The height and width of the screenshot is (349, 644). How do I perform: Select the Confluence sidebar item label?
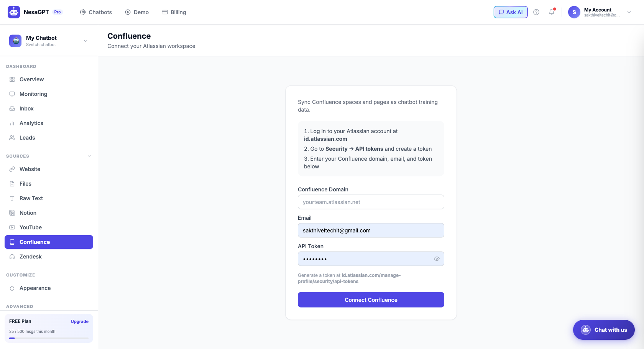point(34,242)
